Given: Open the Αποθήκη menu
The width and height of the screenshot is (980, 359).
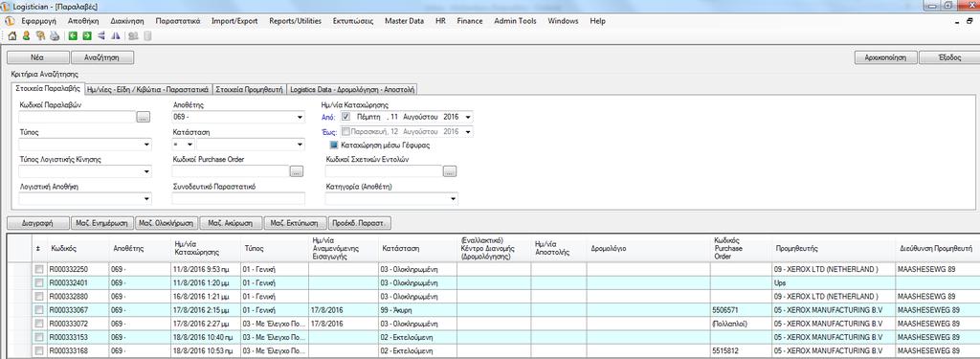Looking at the screenshot, I should (x=82, y=21).
